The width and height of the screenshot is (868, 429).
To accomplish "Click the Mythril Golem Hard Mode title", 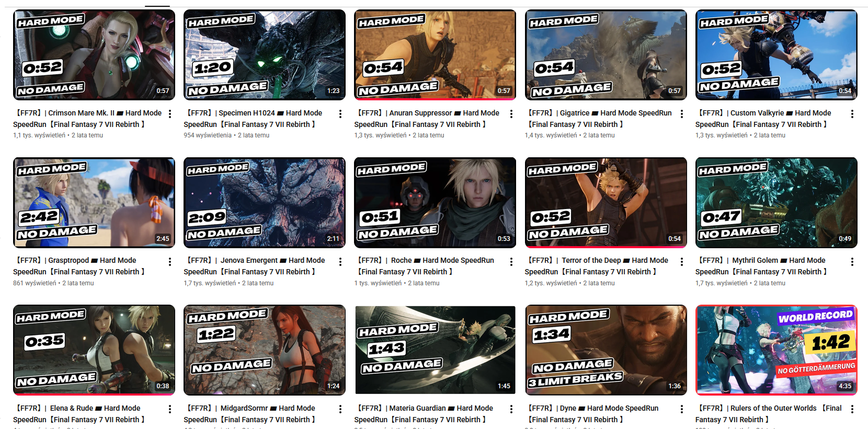I will 761,266.
